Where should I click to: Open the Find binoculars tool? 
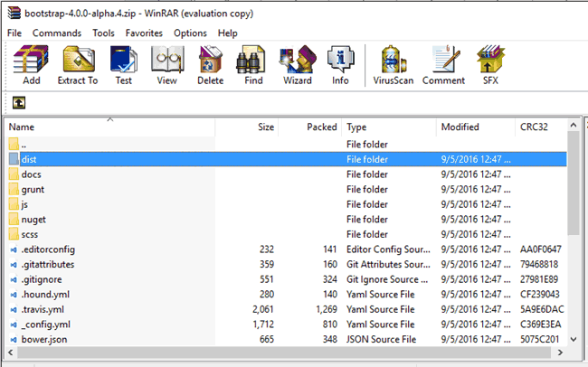click(x=253, y=65)
